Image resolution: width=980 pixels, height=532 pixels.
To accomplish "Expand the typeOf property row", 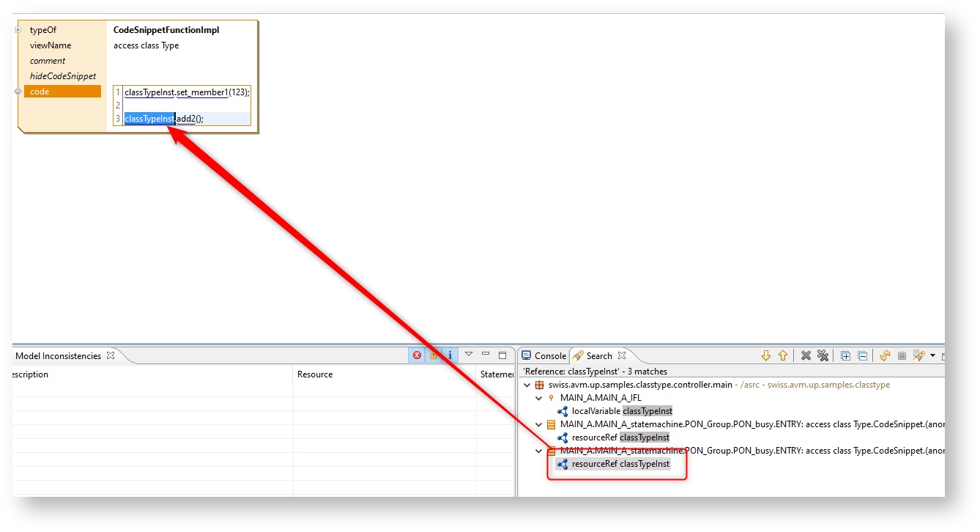I will 18,30.
